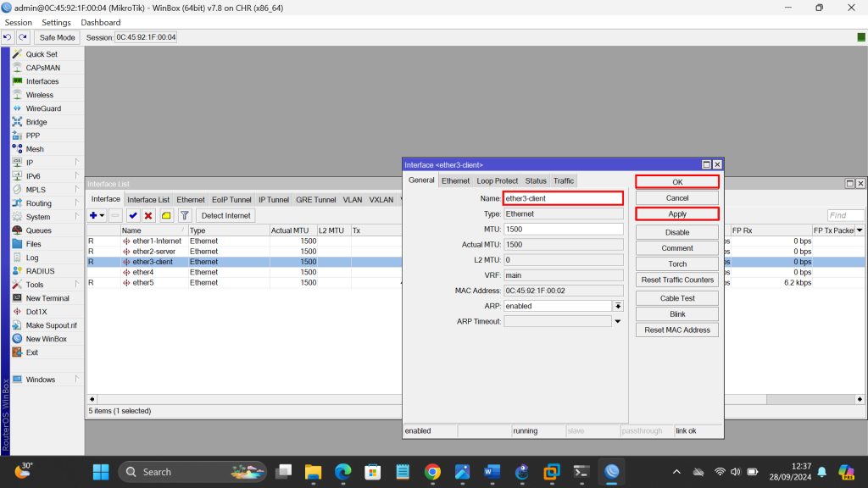The height and width of the screenshot is (488, 868).
Task: Click the Apply button
Action: tap(677, 214)
